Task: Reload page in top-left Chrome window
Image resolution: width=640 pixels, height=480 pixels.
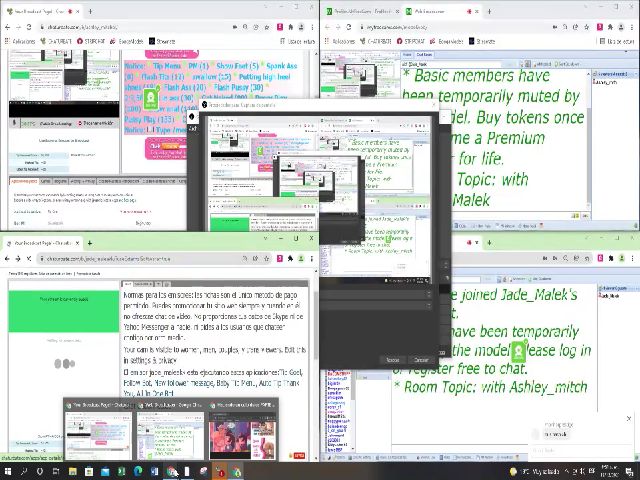Action: [29, 27]
